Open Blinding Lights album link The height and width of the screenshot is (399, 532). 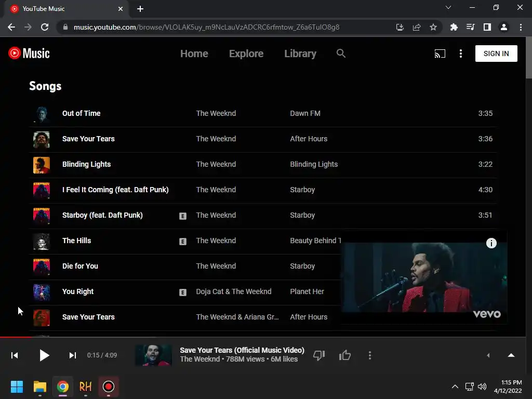(314, 164)
